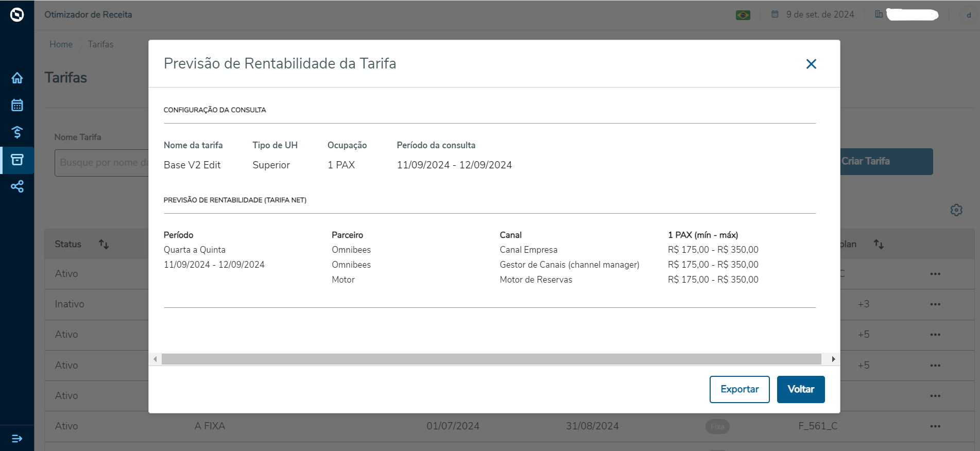The width and height of the screenshot is (980, 451).
Task: Sort by the plan column arrows
Action: [879, 244]
